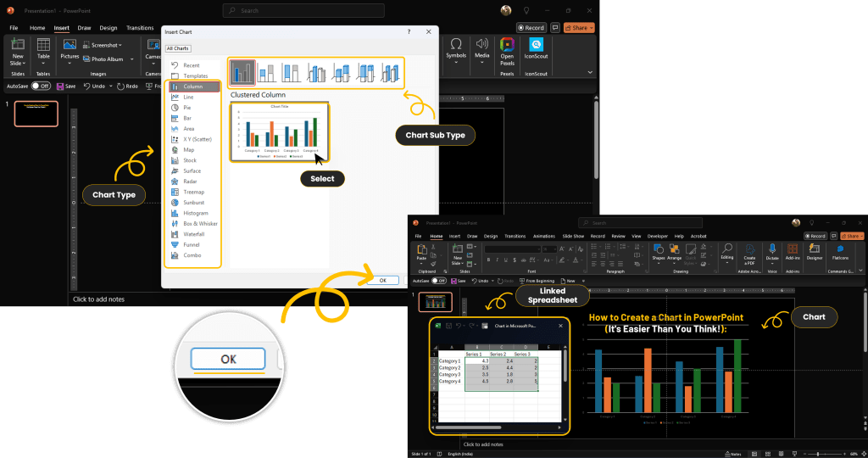
Task: Click the Create a PDF icon
Action: (x=749, y=252)
